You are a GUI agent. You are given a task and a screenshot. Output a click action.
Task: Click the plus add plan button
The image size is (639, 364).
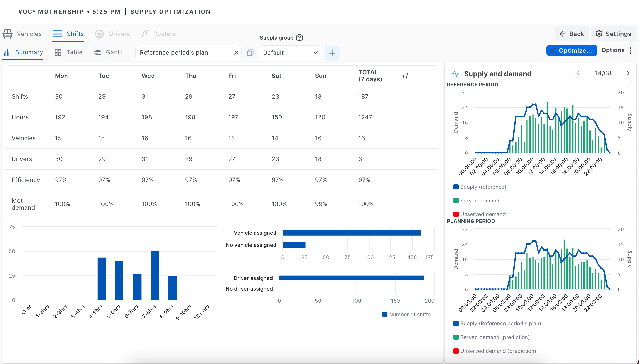(x=332, y=53)
